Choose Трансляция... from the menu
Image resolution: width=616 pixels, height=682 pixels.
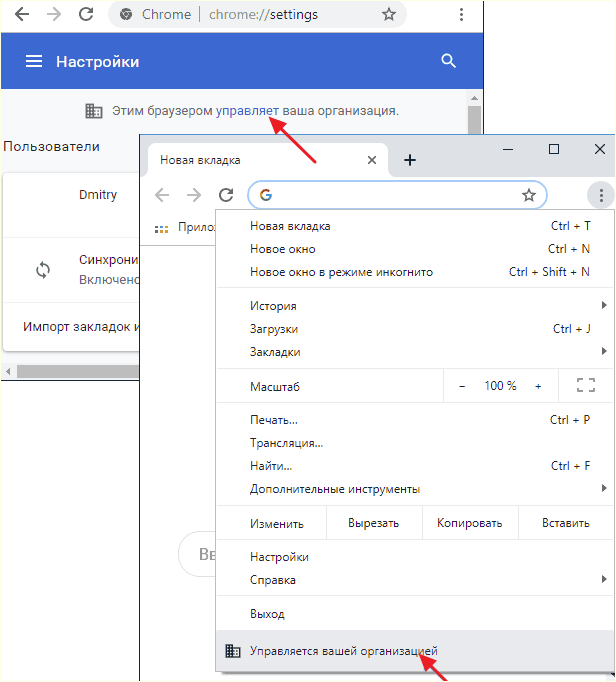click(x=414, y=443)
